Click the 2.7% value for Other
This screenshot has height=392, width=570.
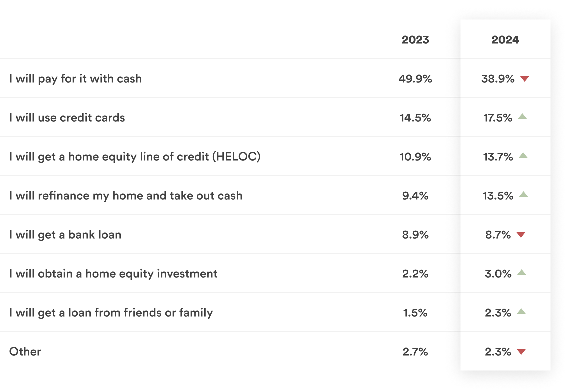point(415,352)
